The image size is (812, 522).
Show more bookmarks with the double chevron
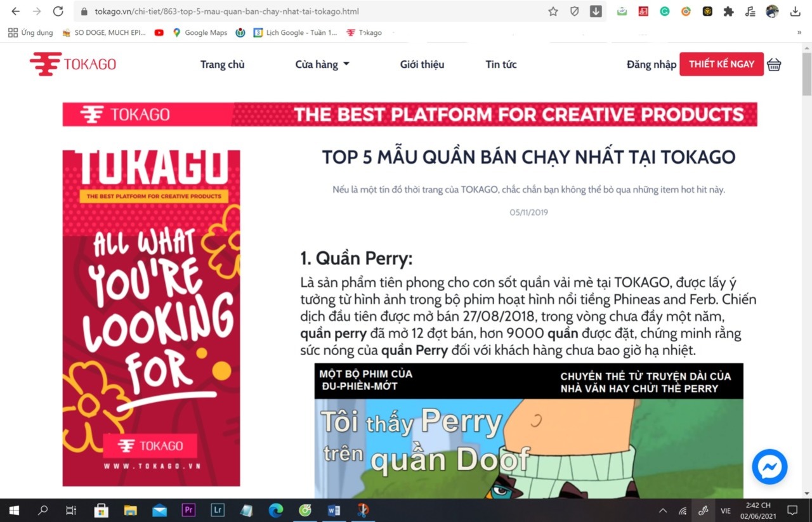click(799, 32)
